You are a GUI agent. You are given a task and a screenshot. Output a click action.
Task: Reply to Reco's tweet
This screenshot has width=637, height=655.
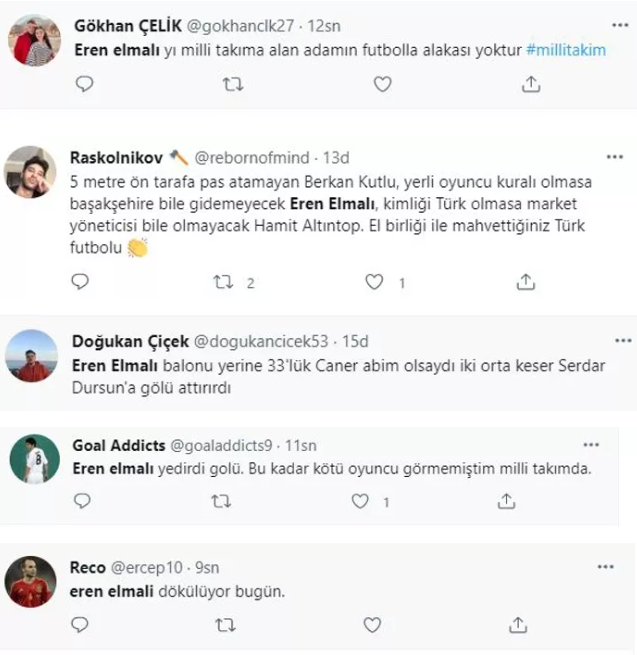coord(85,625)
